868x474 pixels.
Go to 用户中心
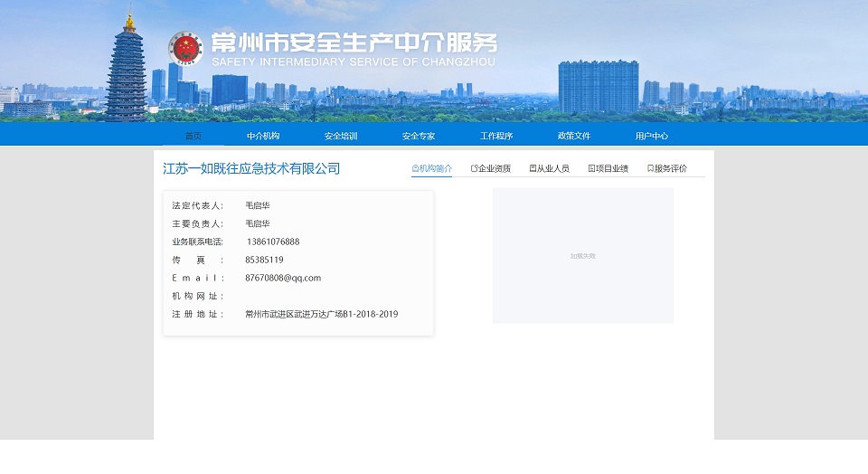click(652, 136)
